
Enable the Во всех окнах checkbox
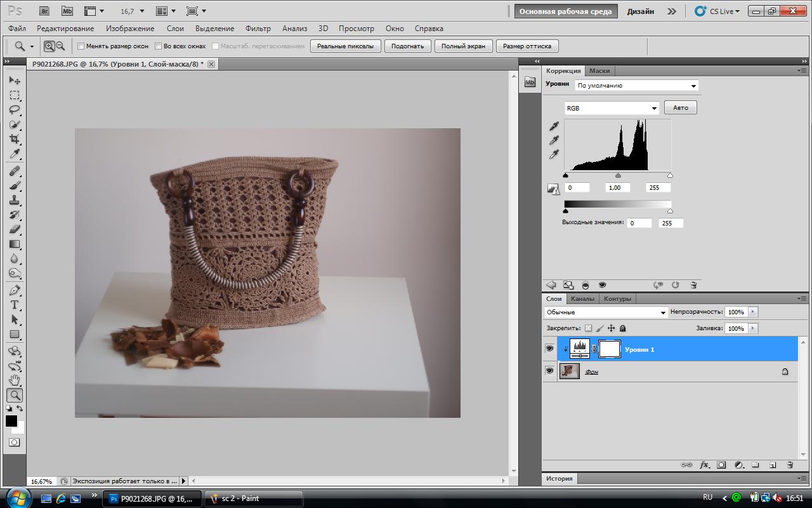click(159, 46)
